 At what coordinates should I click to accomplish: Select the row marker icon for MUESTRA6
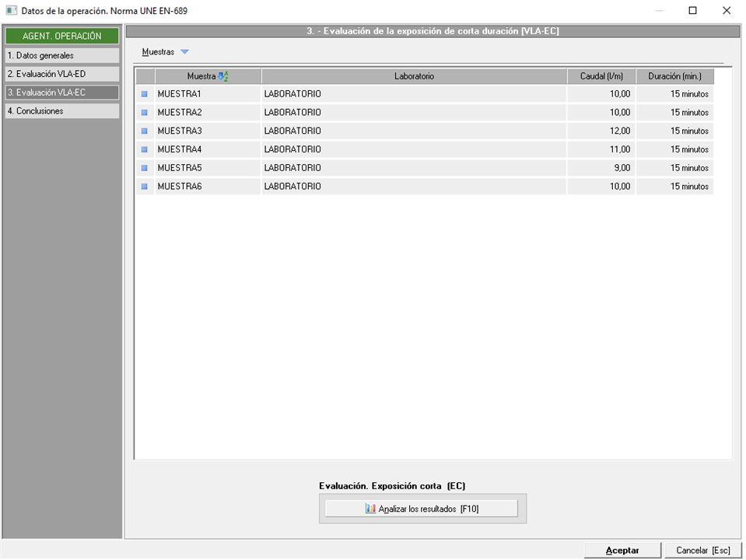[144, 187]
